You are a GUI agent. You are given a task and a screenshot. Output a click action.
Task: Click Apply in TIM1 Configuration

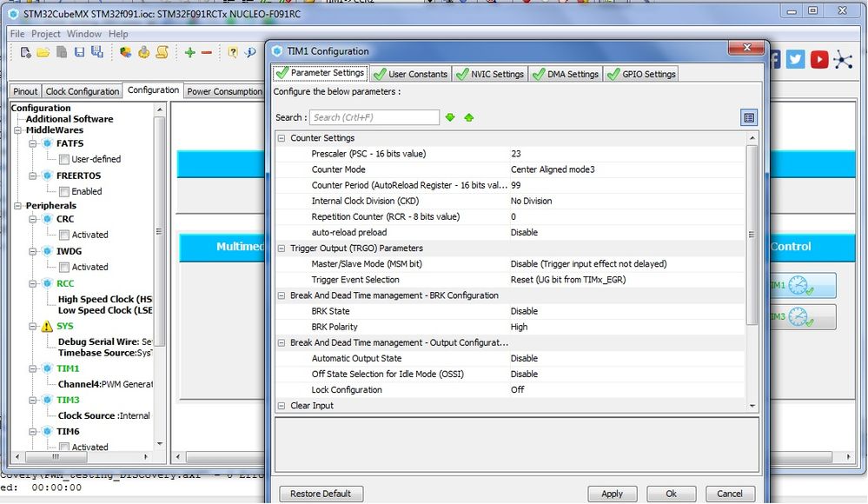click(613, 494)
